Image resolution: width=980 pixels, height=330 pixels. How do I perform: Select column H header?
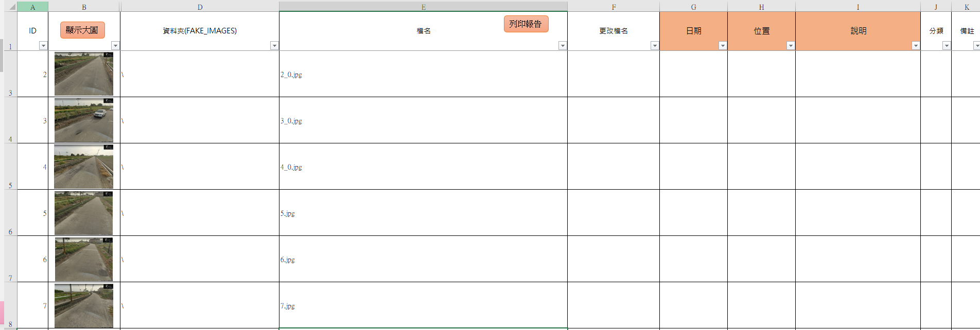pyautogui.click(x=761, y=7)
